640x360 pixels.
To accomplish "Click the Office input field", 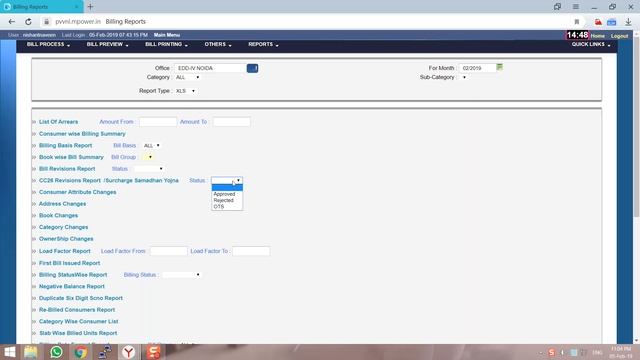I will click(x=211, y=68).
